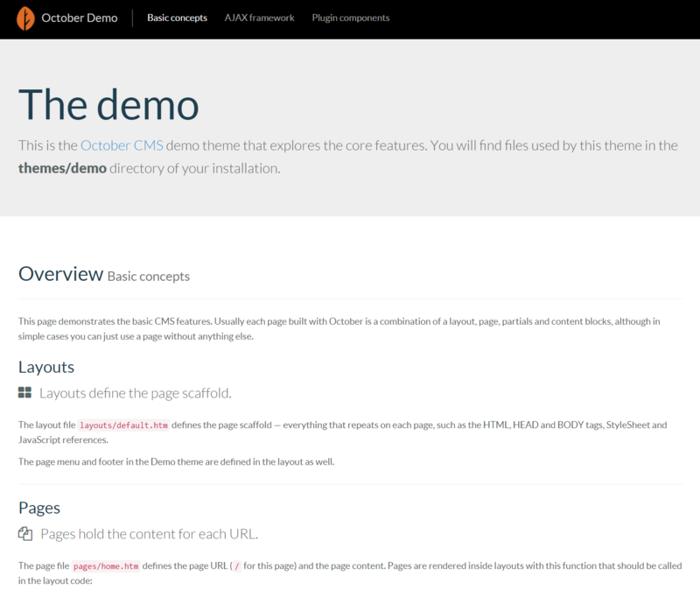The height and width of the screenshot is (590, 700).
Task: Click the Pages section heading
Action: [39, 508]
